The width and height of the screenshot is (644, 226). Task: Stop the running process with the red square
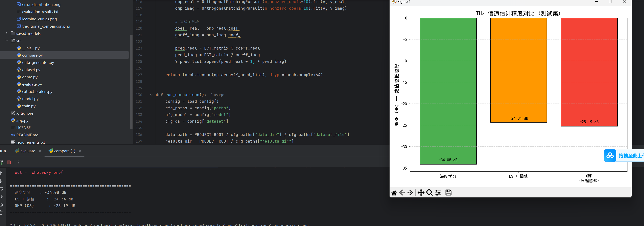tap(9, 162)
